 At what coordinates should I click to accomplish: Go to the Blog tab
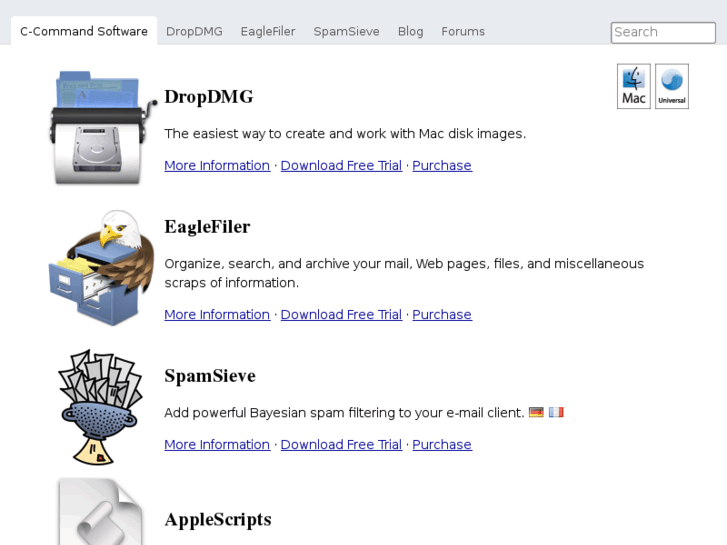411,31
